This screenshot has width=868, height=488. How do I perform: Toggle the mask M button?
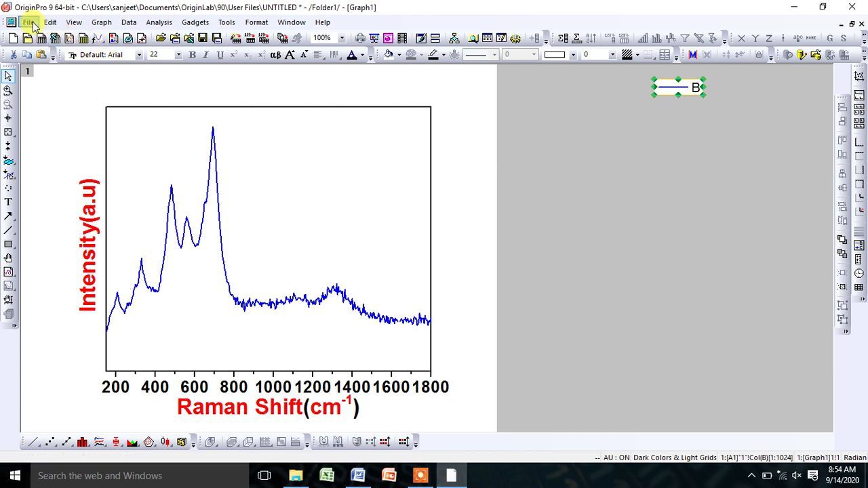pos(692,55)
